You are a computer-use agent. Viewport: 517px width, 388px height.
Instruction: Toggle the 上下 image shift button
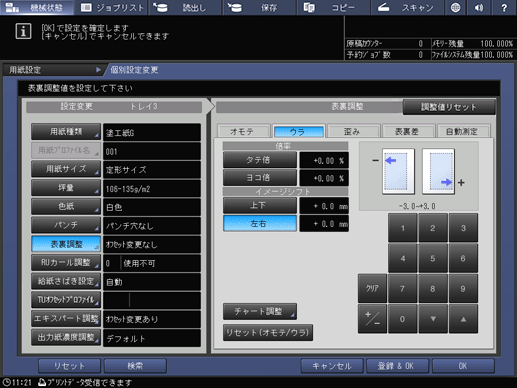260,205
